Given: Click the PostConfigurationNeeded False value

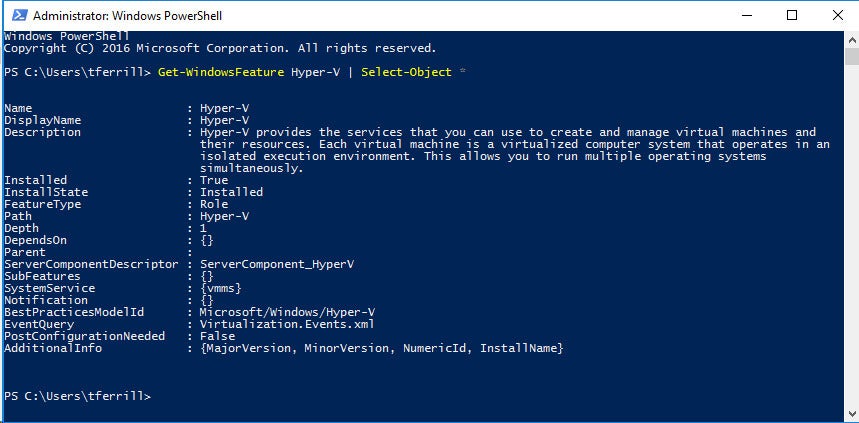Looking at the screenshot, I should coord(217,336).
